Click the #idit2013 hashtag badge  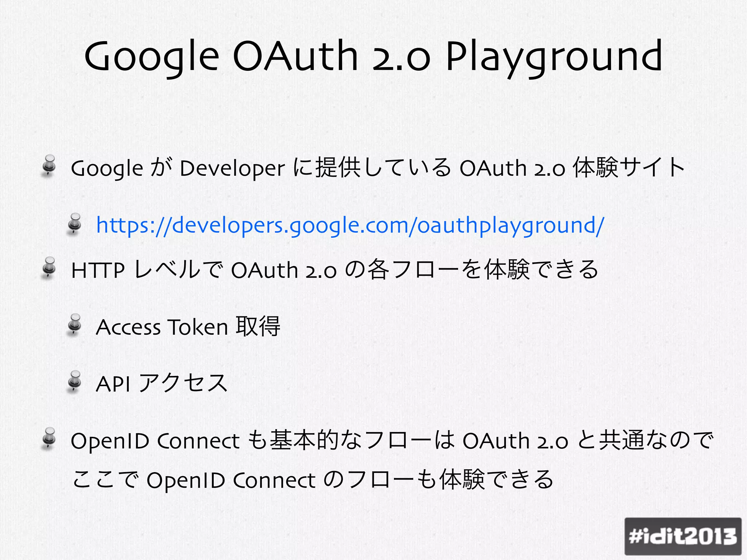pyautogui.click(x=683, y=536)
